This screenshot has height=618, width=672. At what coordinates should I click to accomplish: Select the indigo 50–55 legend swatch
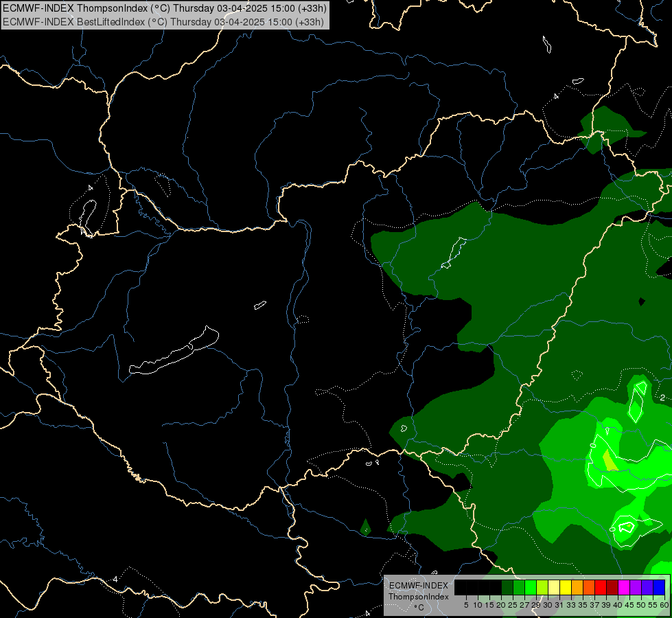point(647,587)
